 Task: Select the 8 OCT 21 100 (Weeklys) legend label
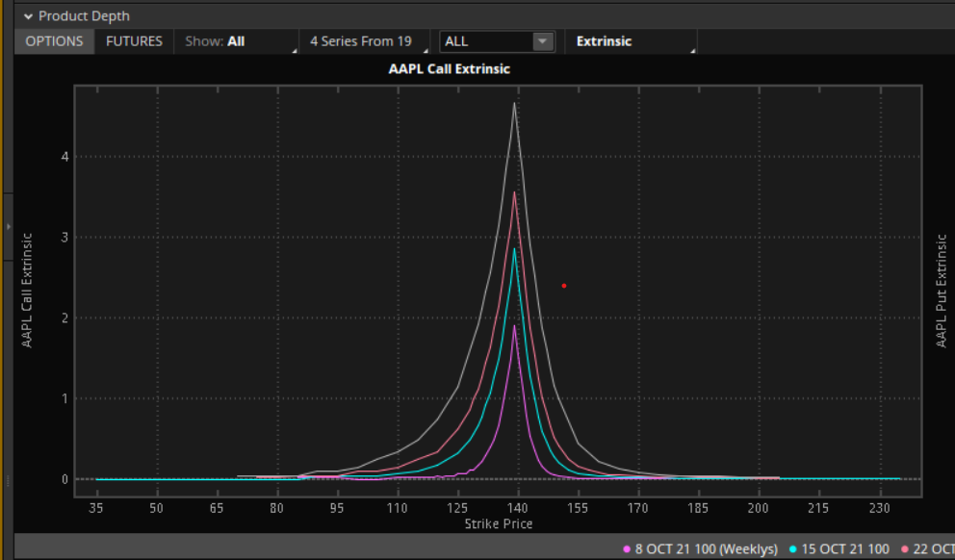click(x=707, y=548)
